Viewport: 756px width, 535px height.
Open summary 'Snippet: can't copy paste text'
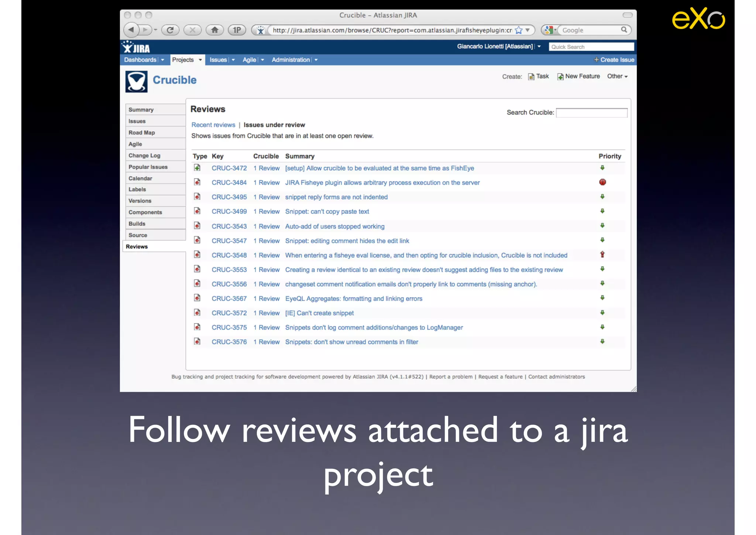pyautogui.click(x=327, y=211)
